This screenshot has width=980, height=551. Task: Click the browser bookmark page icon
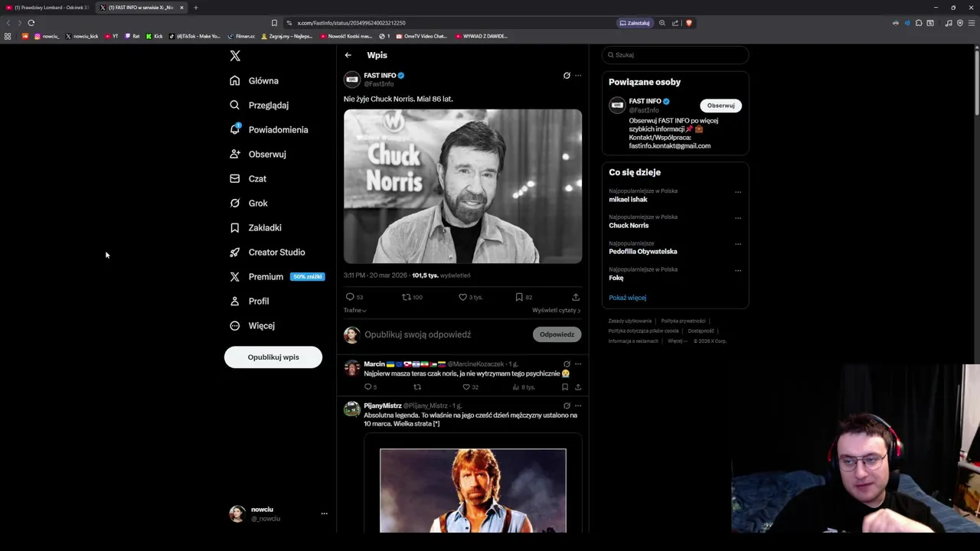(x=274, y=23)
